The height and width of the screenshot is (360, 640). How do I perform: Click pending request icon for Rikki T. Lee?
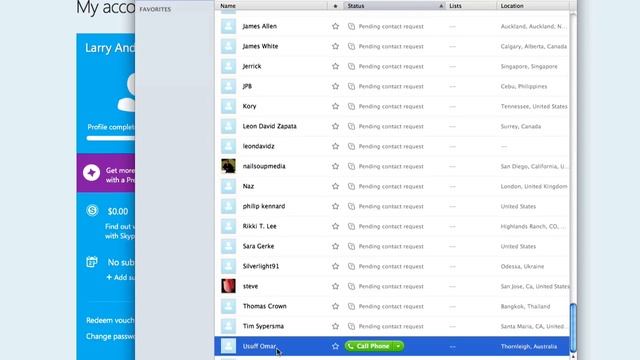click(x=351, y=226)
